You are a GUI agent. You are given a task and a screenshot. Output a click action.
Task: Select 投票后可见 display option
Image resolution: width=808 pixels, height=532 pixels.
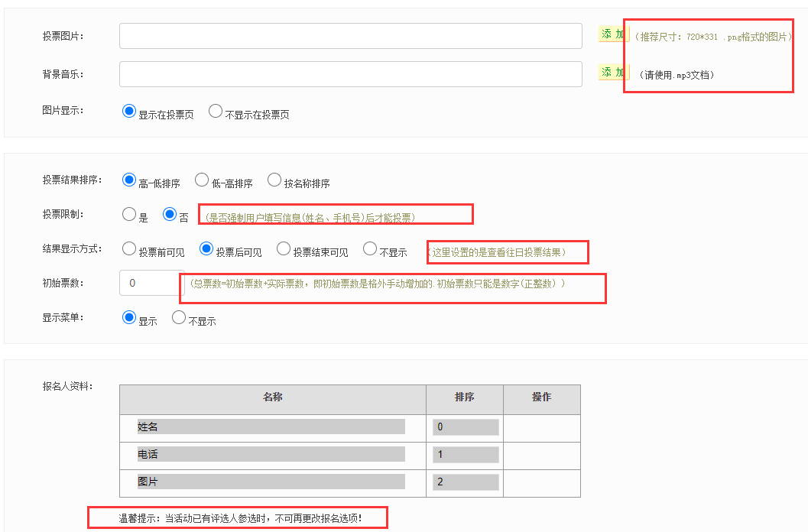[206, 249]
